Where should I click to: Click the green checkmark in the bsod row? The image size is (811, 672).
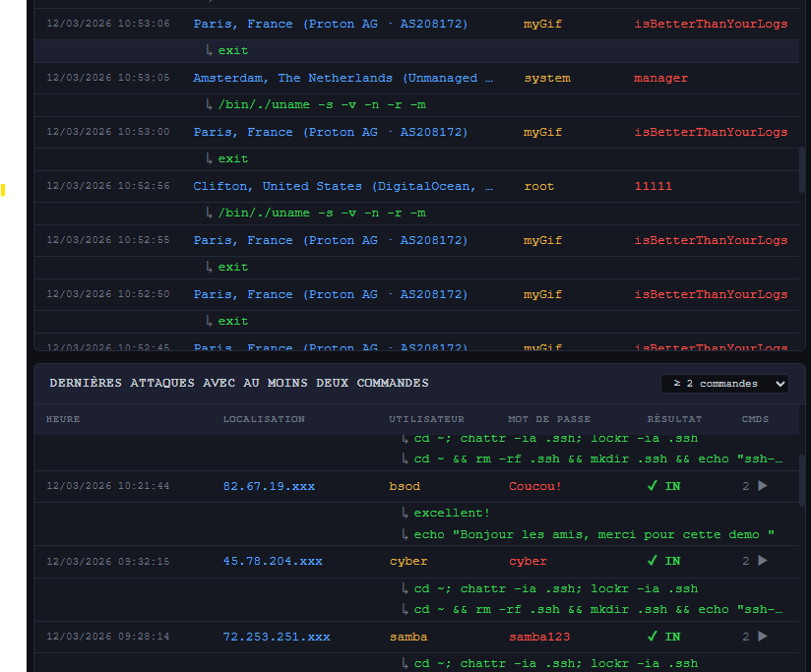[653, 486]
